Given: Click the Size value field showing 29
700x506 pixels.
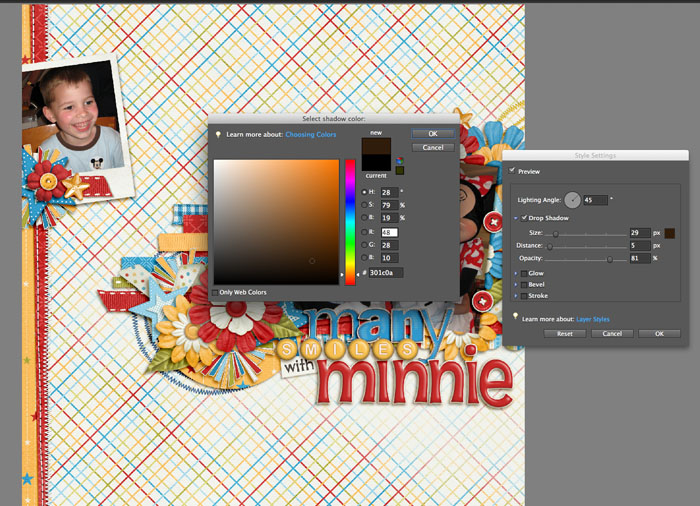Looking at the screenshot, I should pyautogui.click(x=640, y=233).
